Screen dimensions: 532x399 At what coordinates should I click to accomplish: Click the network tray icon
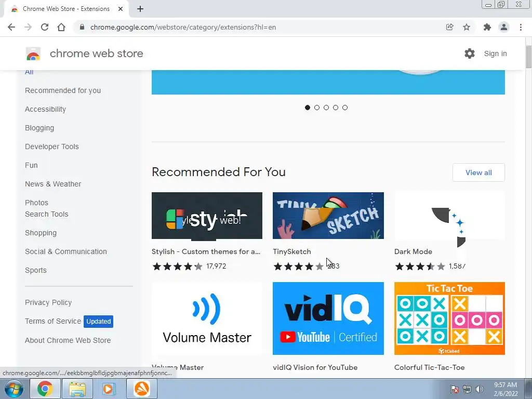(x=467, y=389)
